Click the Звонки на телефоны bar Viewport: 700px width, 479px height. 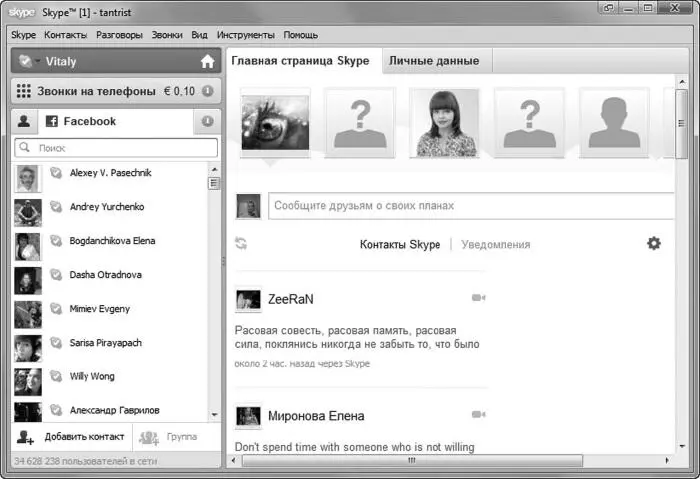tap(116, 91)
